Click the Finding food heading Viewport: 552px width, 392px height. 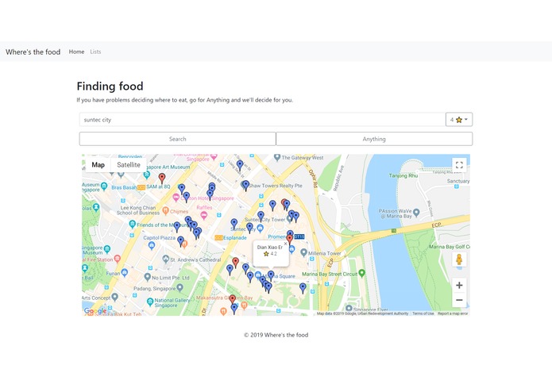[x=110, y=86]
